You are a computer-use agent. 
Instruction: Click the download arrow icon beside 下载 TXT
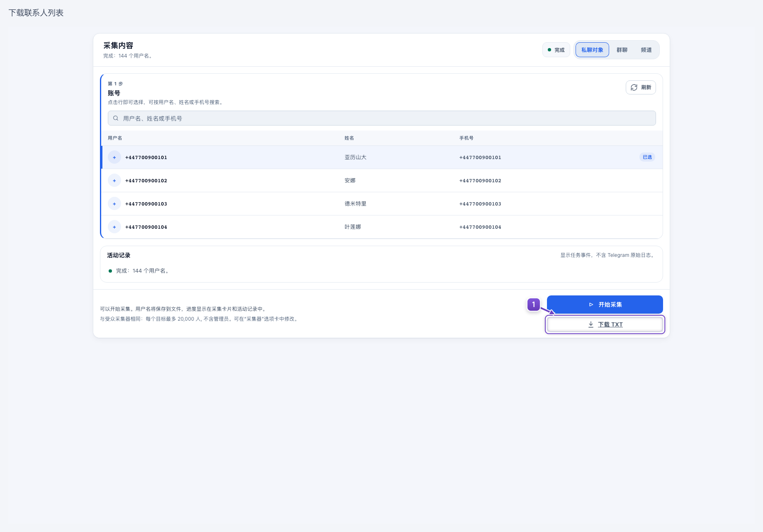tap(591, 324)
